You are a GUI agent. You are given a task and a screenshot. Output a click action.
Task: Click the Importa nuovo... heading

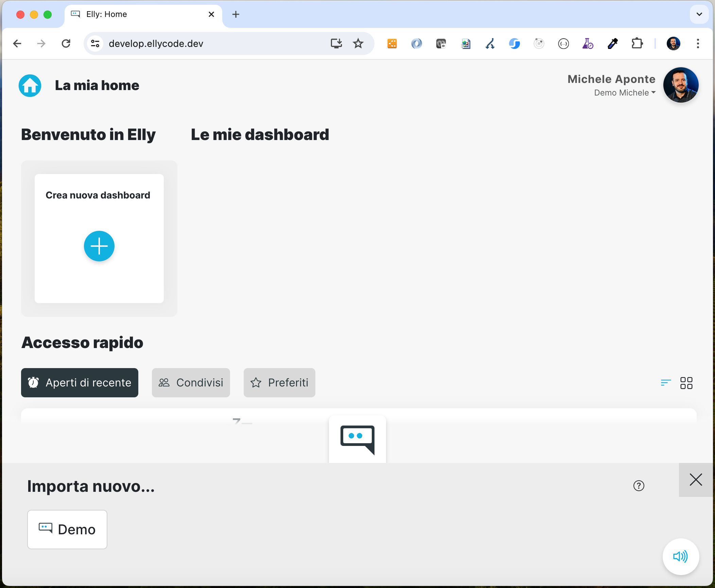pos(91,486)
